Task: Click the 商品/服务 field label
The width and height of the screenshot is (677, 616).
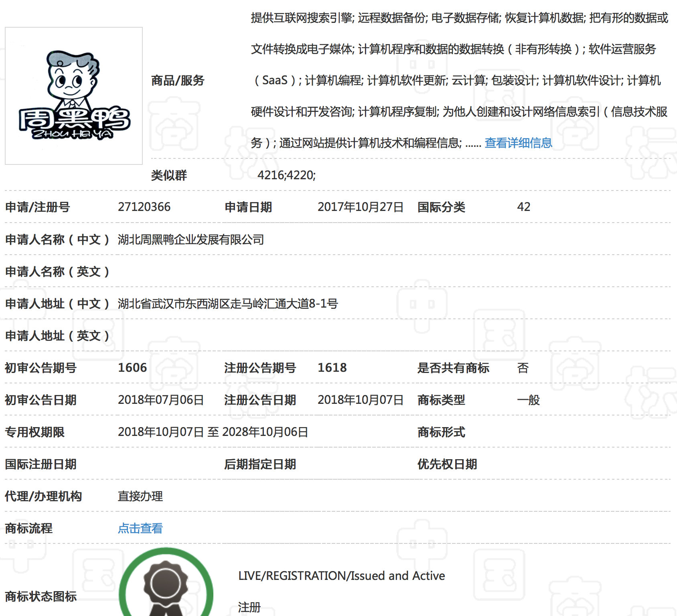Action: 178,81
